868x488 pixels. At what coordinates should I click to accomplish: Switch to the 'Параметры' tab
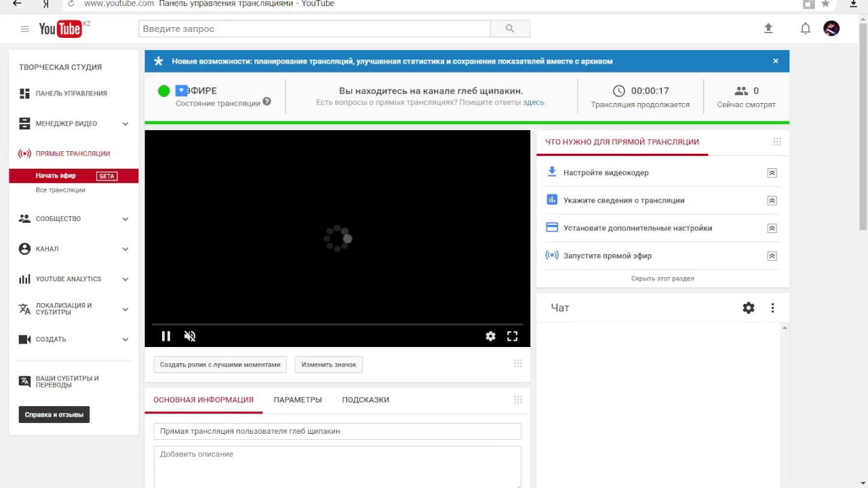tap(298, 400)
